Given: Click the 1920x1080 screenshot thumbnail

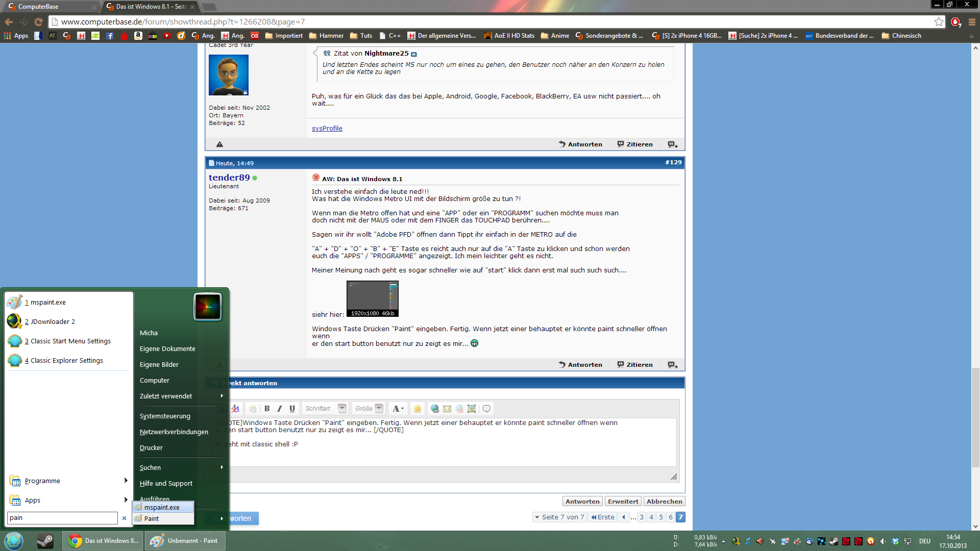Looking at the screenshot, I should point(373,299).
